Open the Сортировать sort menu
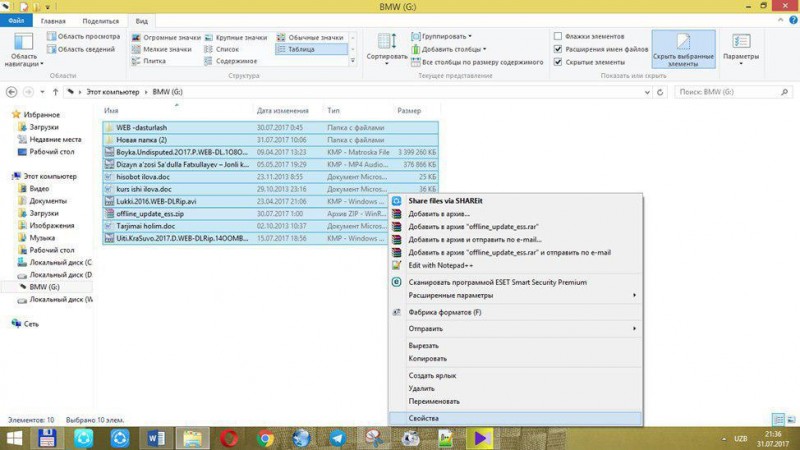The image size is (800, 450). (387, 49)
